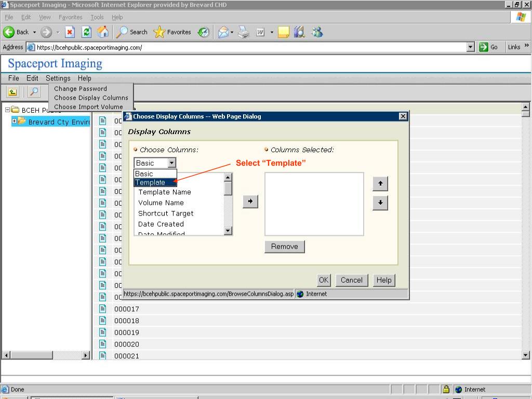The image size is (532, 399).
Task: Click the Help button in the dialog
Action: 384,280
